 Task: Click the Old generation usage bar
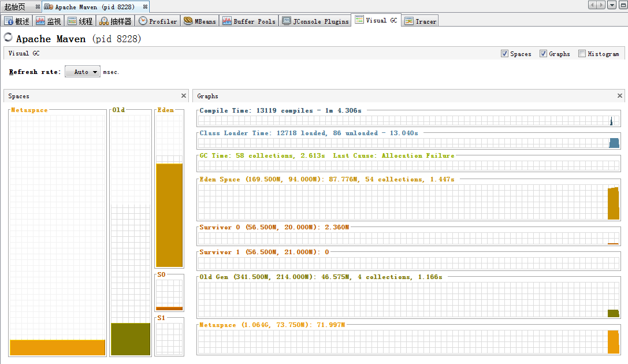click(131, 339)
